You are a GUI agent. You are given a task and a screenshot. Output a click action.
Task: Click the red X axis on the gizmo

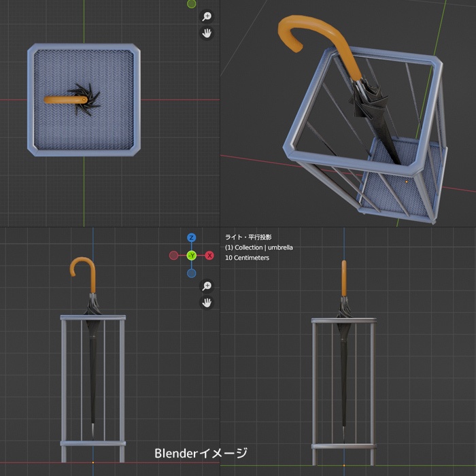click(209, 256)
